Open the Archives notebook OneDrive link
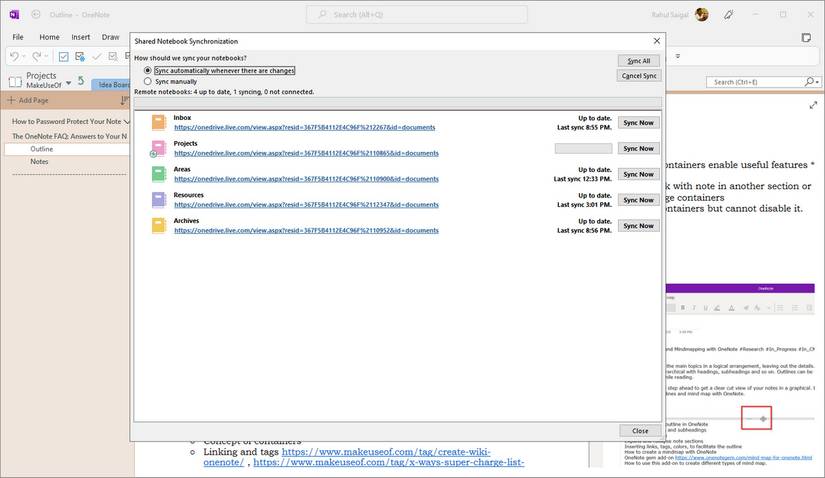Image resolution: width=825 pixels, height=478 pixels. [306, 231]
